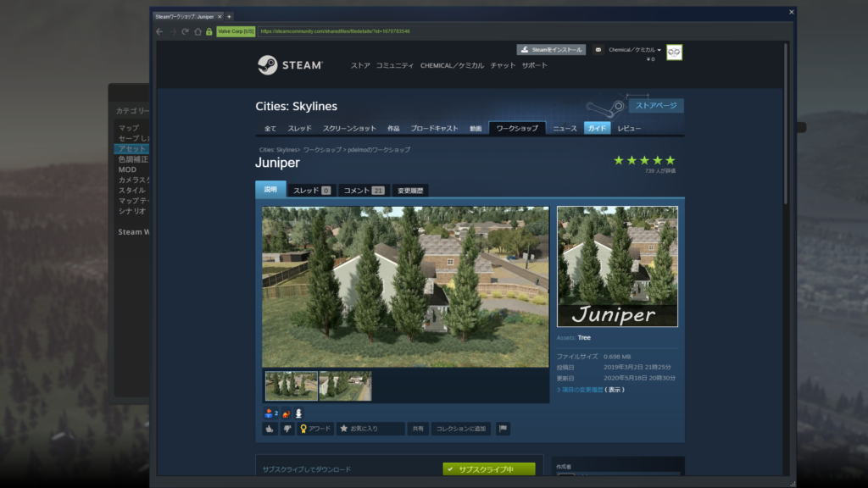Open the Steam logo homepage link
The image size is (868, 488).
click(290, 65)
